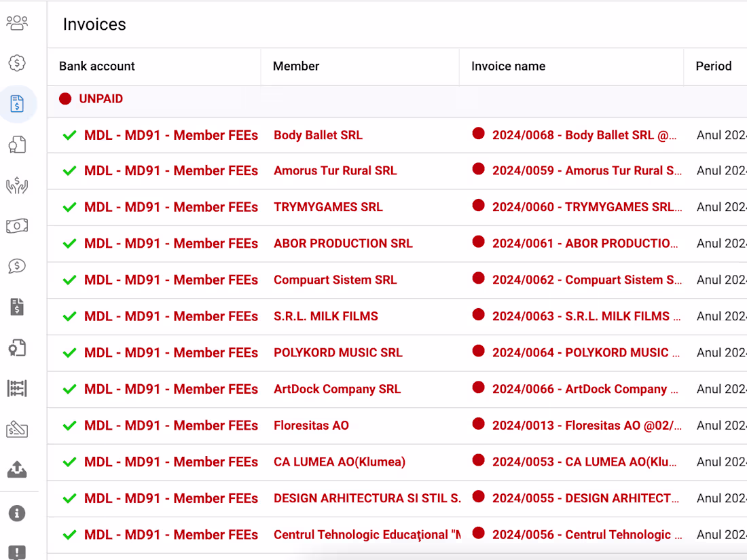Screen dimensions: 747x560
Task: Open the dollar speech bubble icon
Action: [x=17, y=266]
